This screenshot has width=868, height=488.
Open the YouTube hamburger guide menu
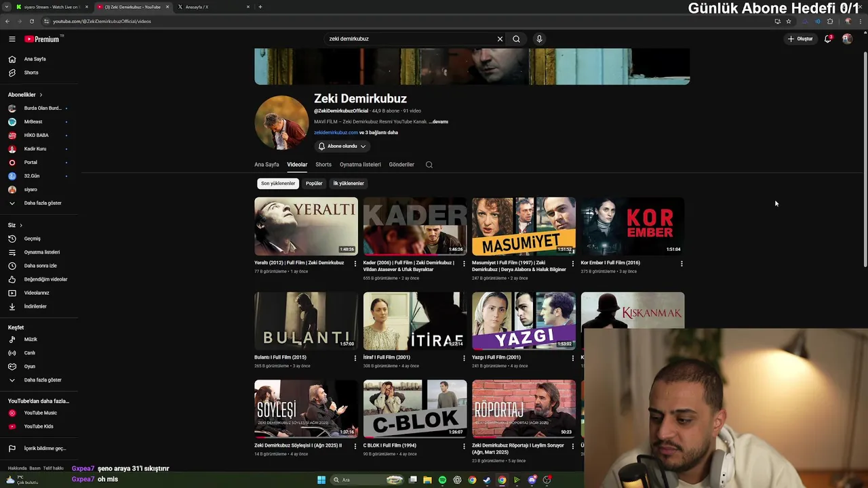coord(12,39)
